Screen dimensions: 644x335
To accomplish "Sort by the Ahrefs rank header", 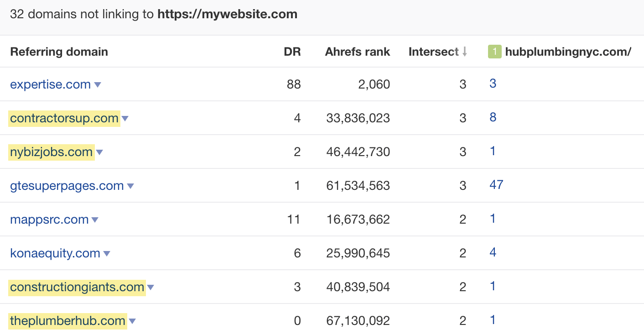I will (357, 52).
